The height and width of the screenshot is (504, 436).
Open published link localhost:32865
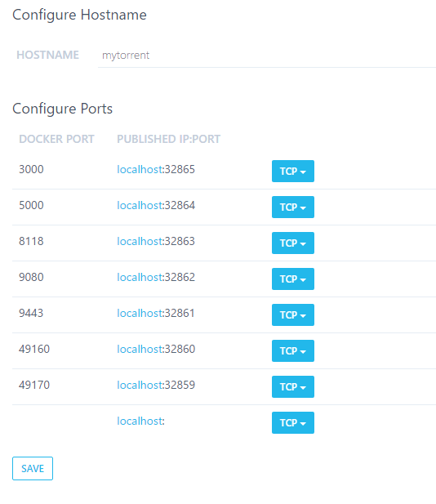tap(156, 169)
